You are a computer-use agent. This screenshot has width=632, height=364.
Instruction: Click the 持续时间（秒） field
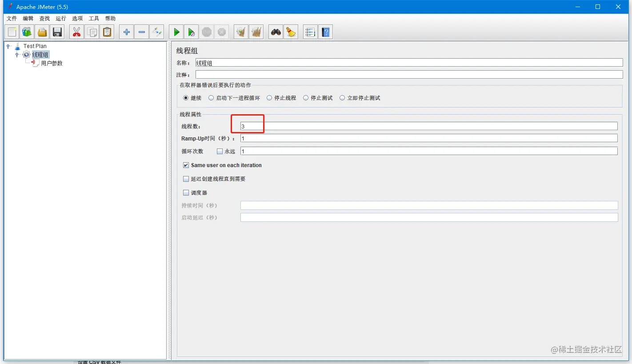click(429, 205)
